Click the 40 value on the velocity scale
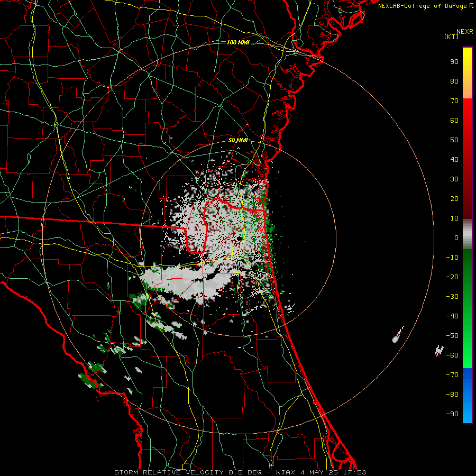Viewport: 476px width, 476px height. (x=454, y=160)
